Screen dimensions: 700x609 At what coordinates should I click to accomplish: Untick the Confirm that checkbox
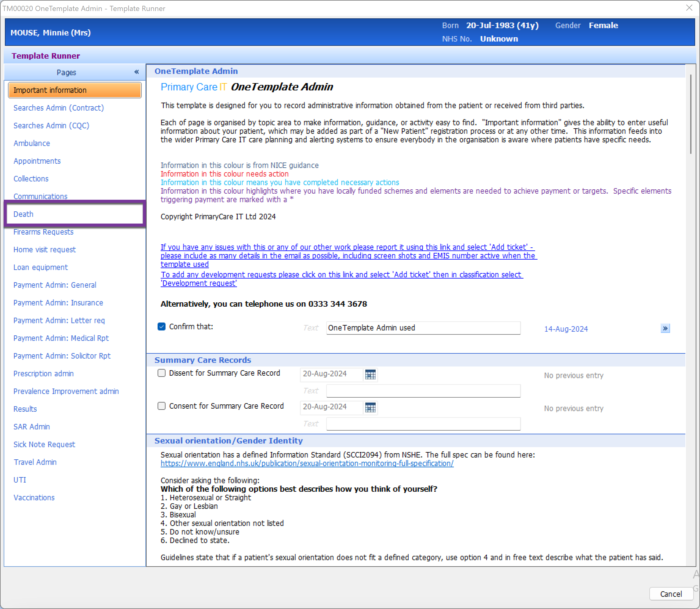coord(161,326)
